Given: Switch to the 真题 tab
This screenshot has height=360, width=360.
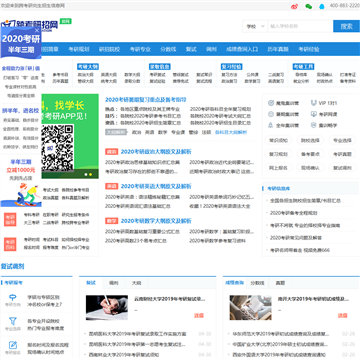Looking at the screenshot, I should pos(280,283).
